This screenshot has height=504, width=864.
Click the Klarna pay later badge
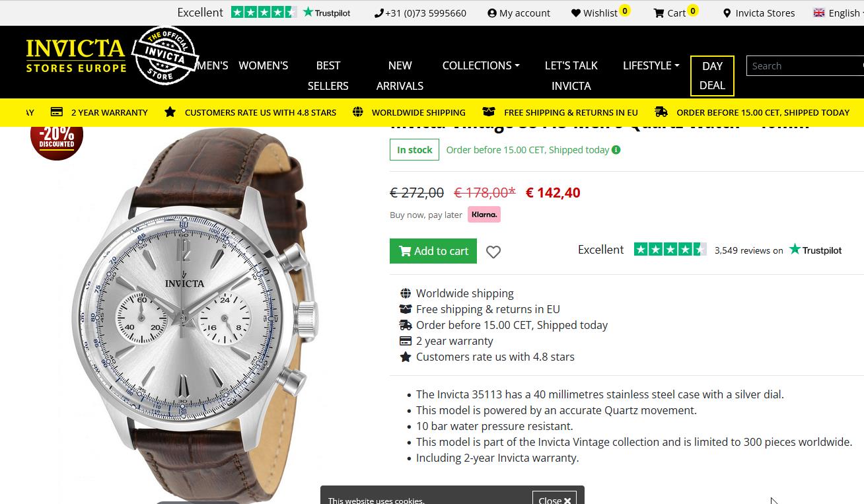(484, 215)
